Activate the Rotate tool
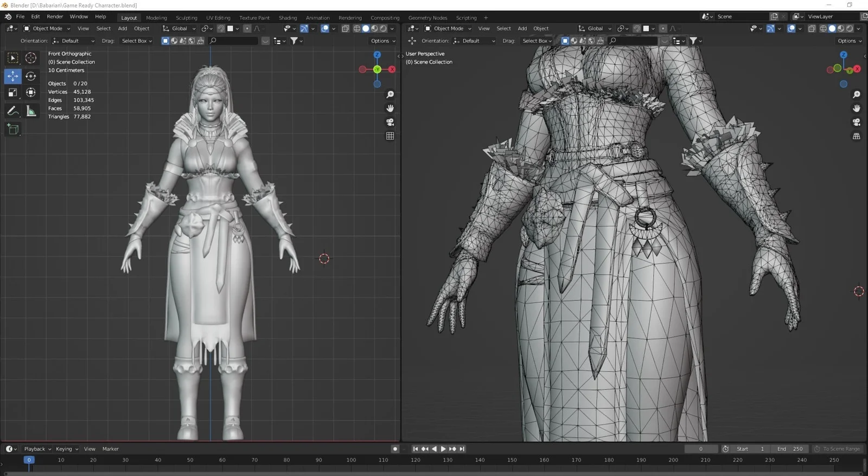 (x=31, y=76)
